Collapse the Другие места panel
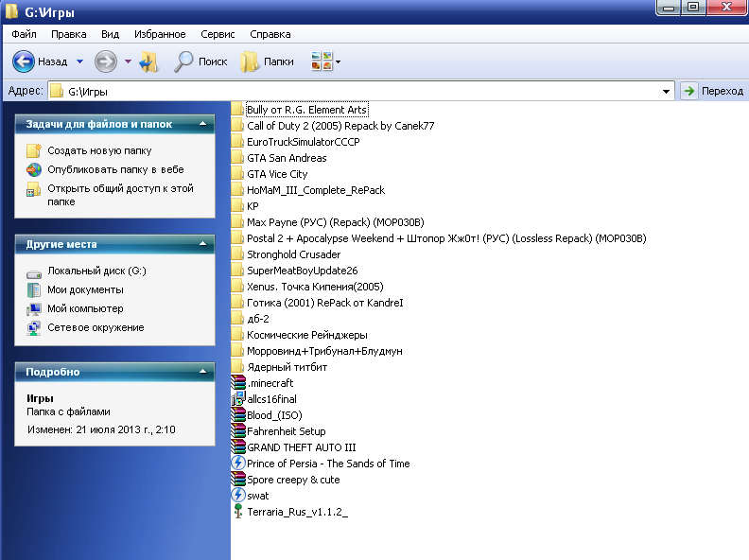Viewport: 749px width, 560px height. click(x=202, y=244)
